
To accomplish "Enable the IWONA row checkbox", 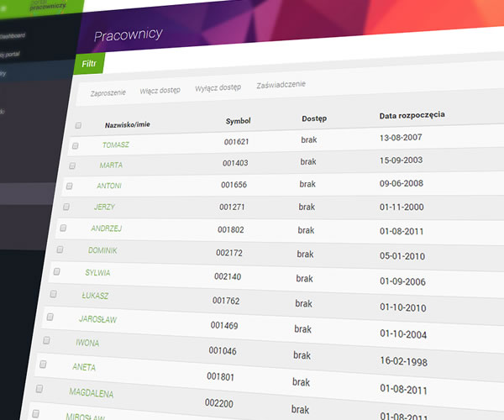I will click(x=46, y=340).
